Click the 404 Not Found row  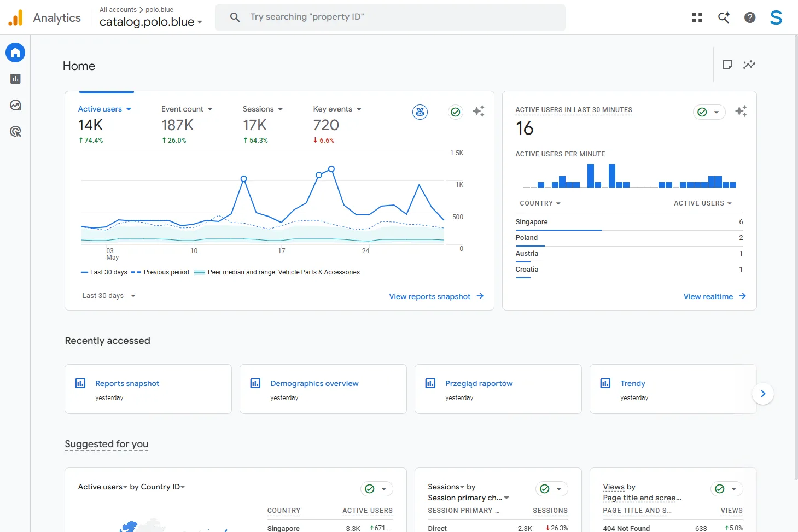673,528
